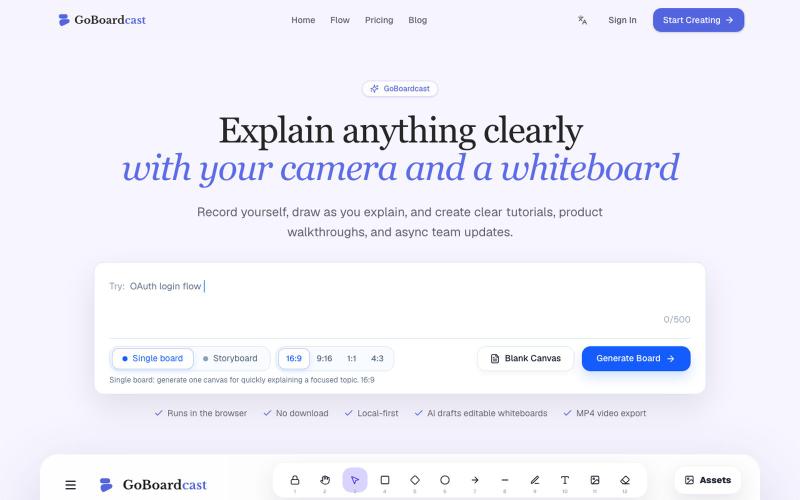Click the Sign In link
The width and height of the screenshot is (800, 500).
point(622,20)
